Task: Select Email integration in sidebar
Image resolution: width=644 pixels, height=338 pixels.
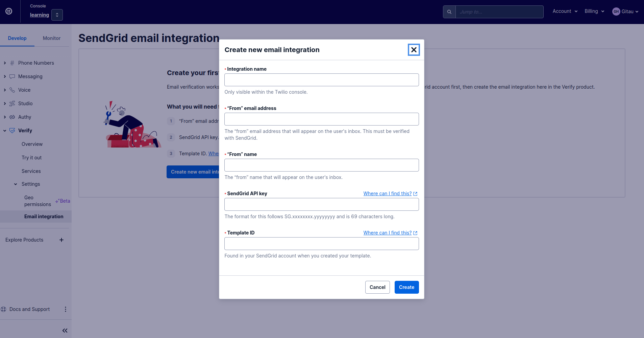Action: point(44,217)
